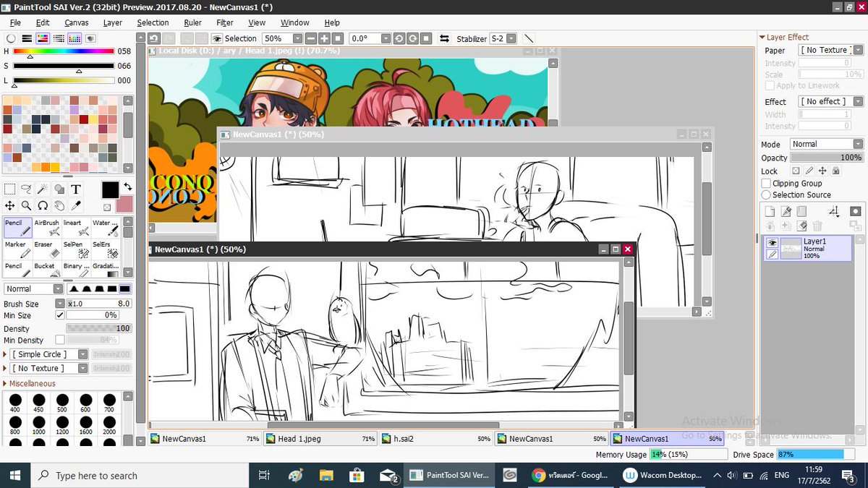Select the Move tool
Image resolution: width=868 pixels, height=488 pixels.
coord(10,206)
